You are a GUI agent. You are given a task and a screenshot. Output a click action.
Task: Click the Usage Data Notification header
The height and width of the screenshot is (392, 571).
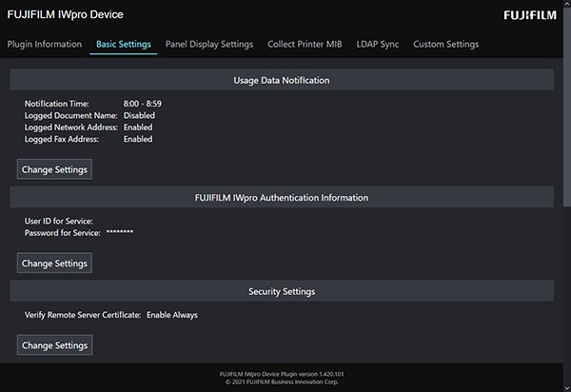[282, 80]
